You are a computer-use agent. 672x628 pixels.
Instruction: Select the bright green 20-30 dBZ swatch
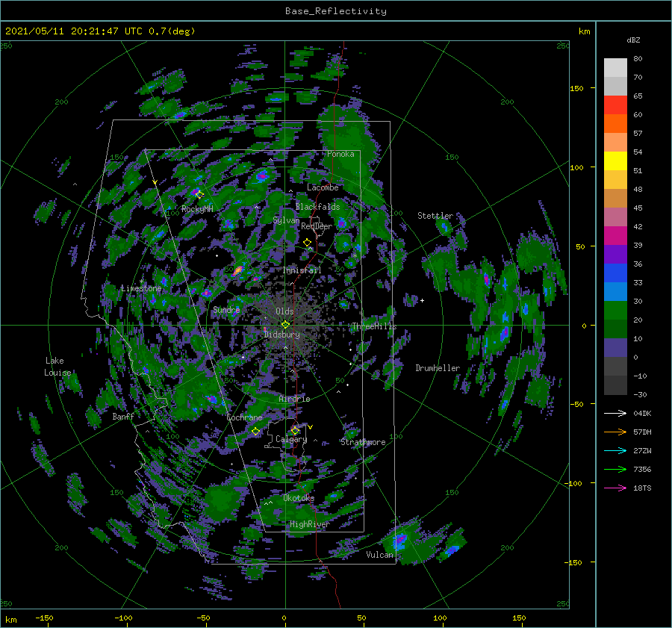[x=615, y=311]
